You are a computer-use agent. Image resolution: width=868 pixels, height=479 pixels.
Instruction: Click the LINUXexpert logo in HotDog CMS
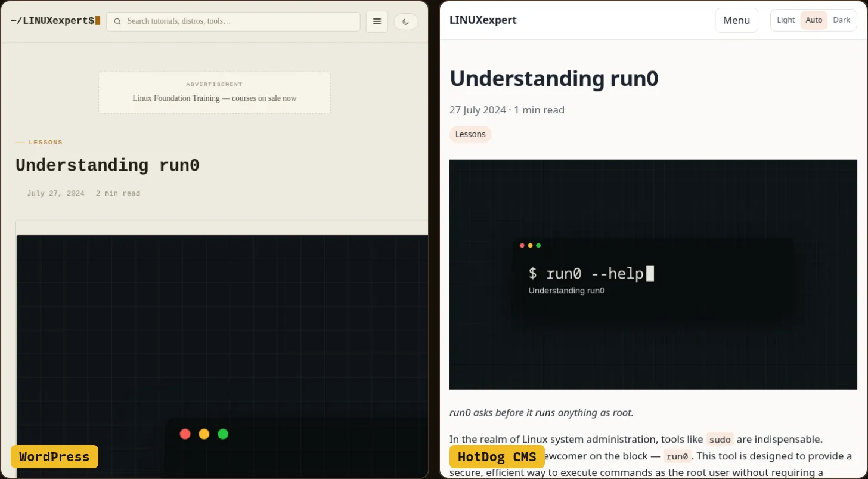[x=483, y=20]
